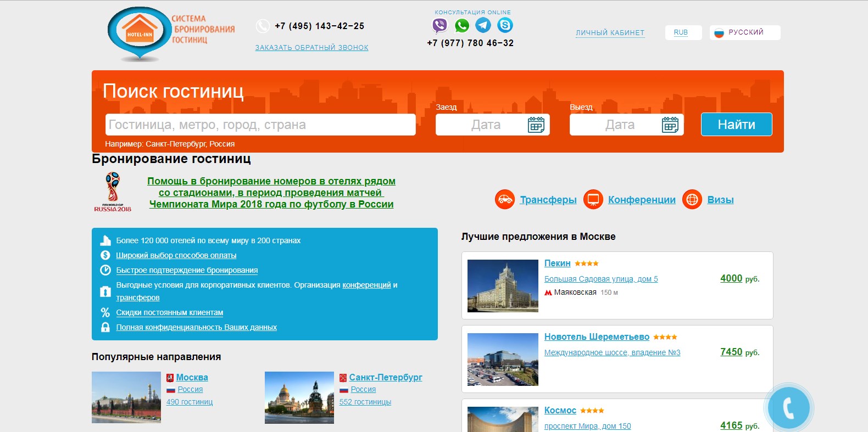Image resolution: width=868 pixels, height=432 pixels.
Task: Click the Трансферы car icon
Action: tap(504, 199)
